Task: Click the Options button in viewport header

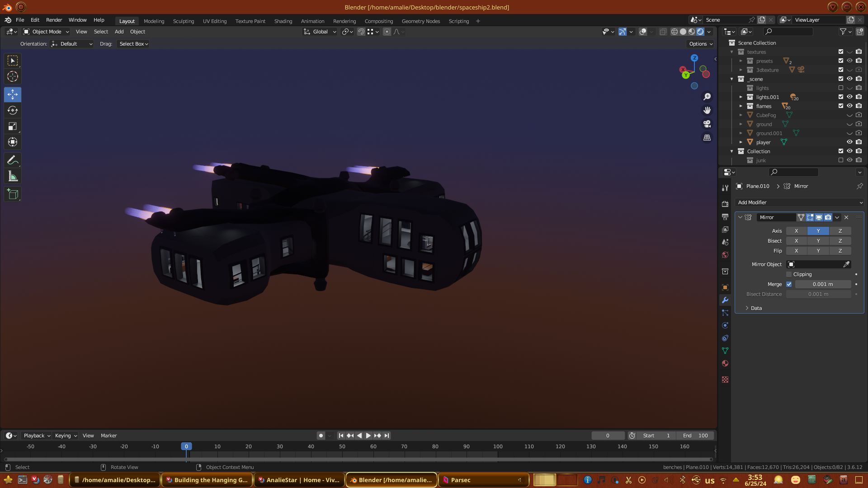Action: (700, 44)
